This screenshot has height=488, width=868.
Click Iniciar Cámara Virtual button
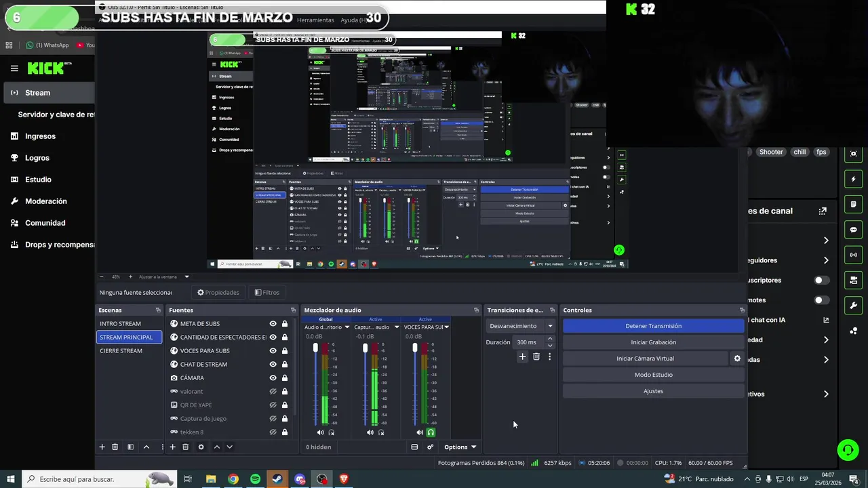[x=645, y=359]
